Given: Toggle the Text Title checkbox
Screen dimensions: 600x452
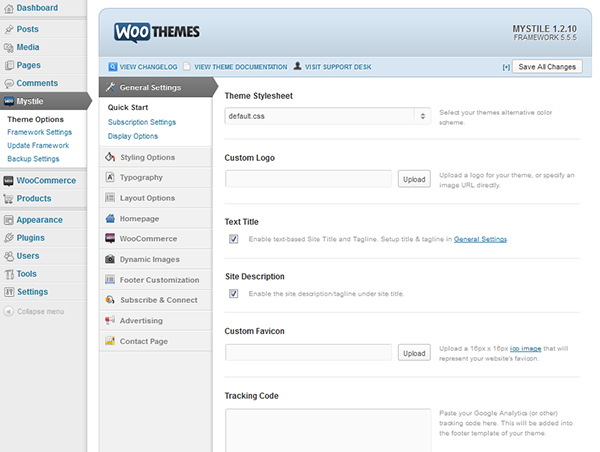Looking at the screenshot, I should (x=233, y=239).
